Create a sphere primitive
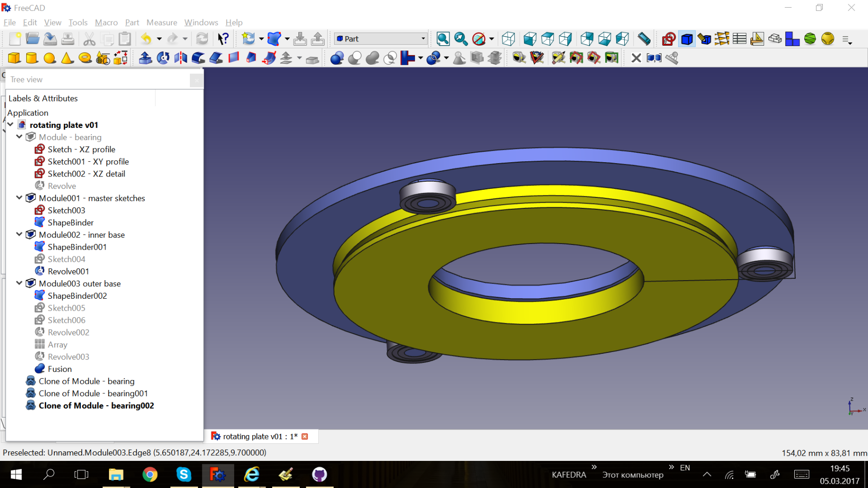Image resolution: width=868 pixels, height=488 pixels. (x=49, y=58)
